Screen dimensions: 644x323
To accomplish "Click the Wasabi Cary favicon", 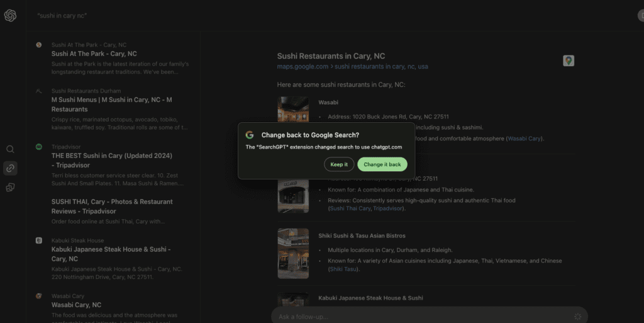I will pyautogui.click(x=38, y=296).
